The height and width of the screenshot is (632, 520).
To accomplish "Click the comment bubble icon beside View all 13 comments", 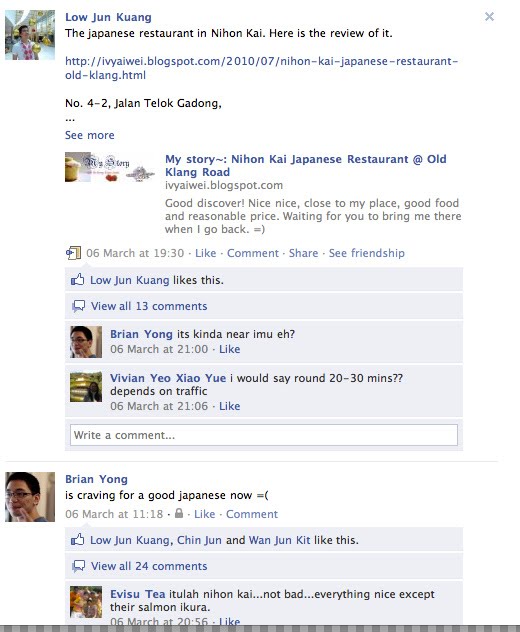I will 78,306.
